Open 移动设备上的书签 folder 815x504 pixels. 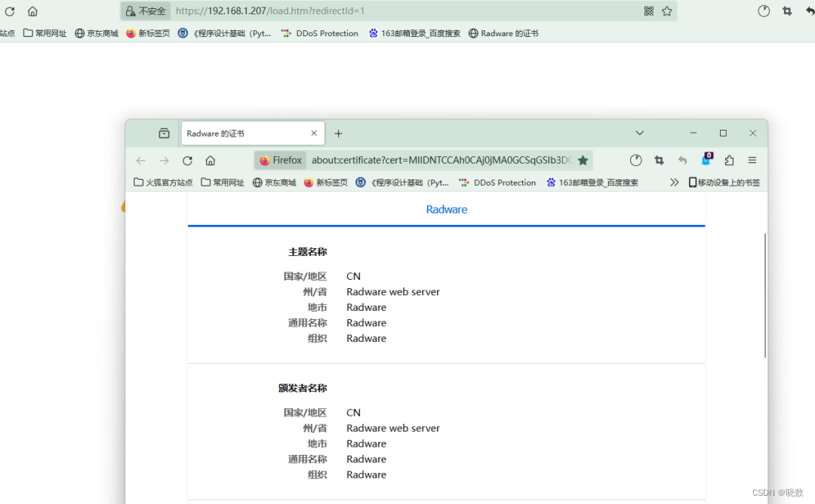[724, 183]
